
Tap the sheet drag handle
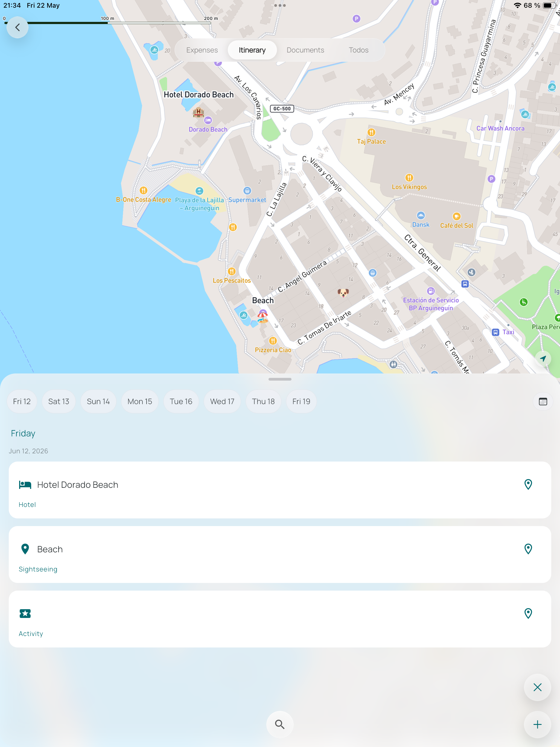point(280,379)
